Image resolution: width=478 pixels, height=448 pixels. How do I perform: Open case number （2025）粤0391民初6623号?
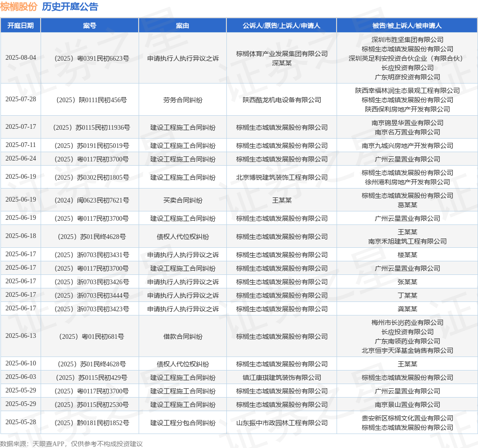coord(90,58)
